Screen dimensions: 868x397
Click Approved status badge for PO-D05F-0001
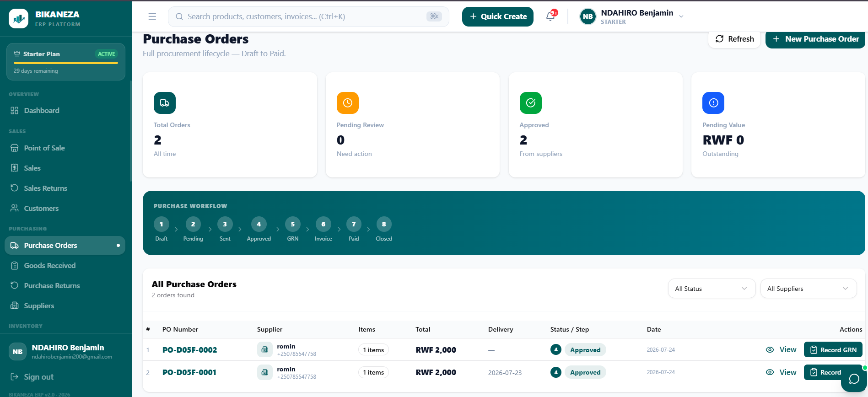pyautogui.click(x=585, y=372)
